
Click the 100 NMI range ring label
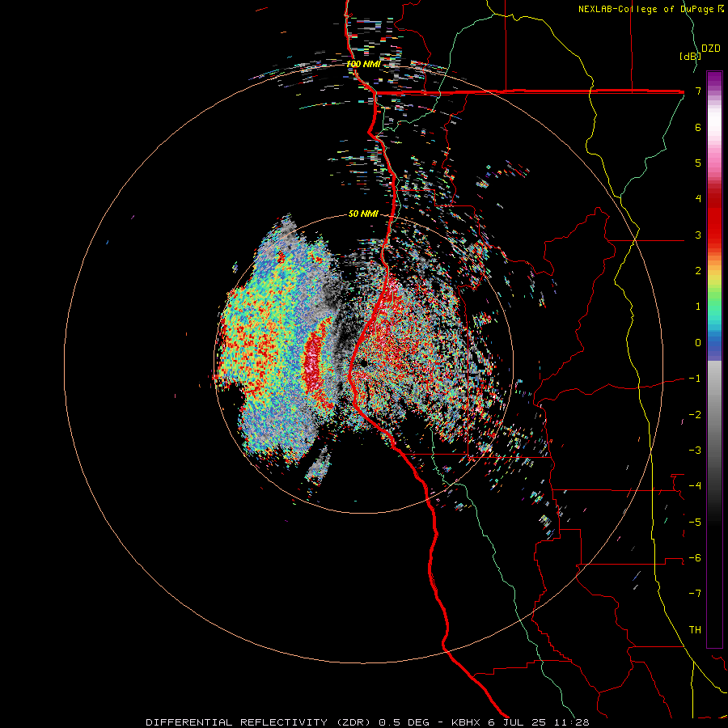pos(363,64)
